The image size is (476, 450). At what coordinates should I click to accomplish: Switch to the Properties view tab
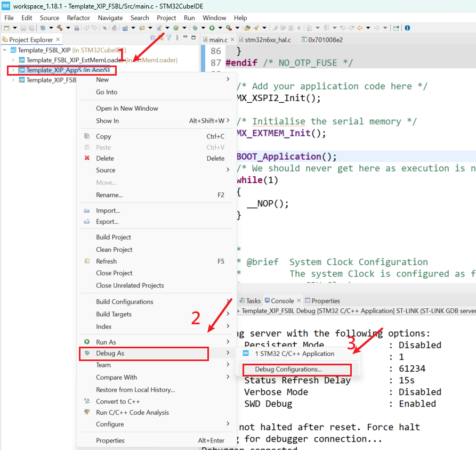pos(322,301)
